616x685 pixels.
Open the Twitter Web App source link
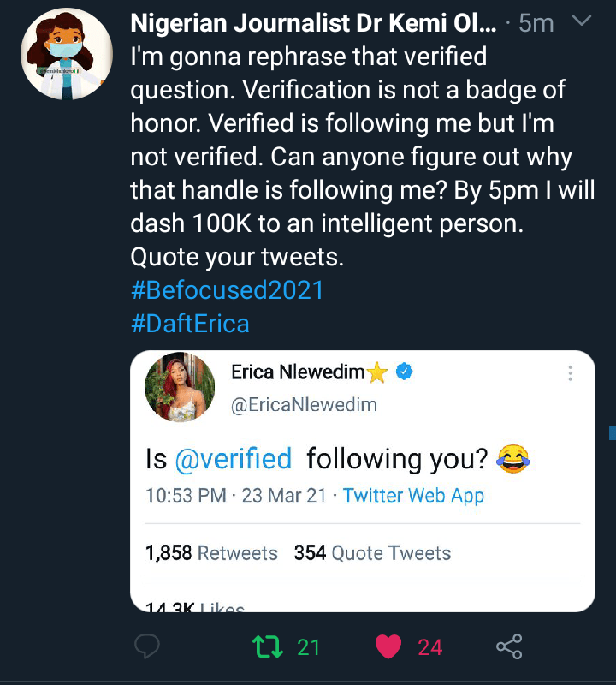pyautogui.click(x=413, y=496)
